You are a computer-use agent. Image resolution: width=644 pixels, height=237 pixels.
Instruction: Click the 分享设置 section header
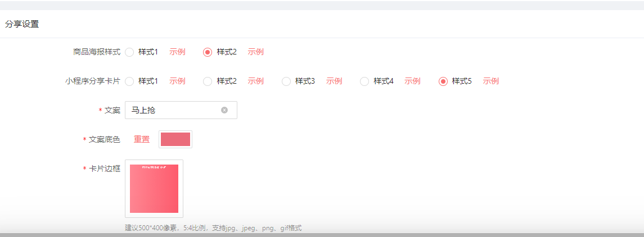point(22,24)
